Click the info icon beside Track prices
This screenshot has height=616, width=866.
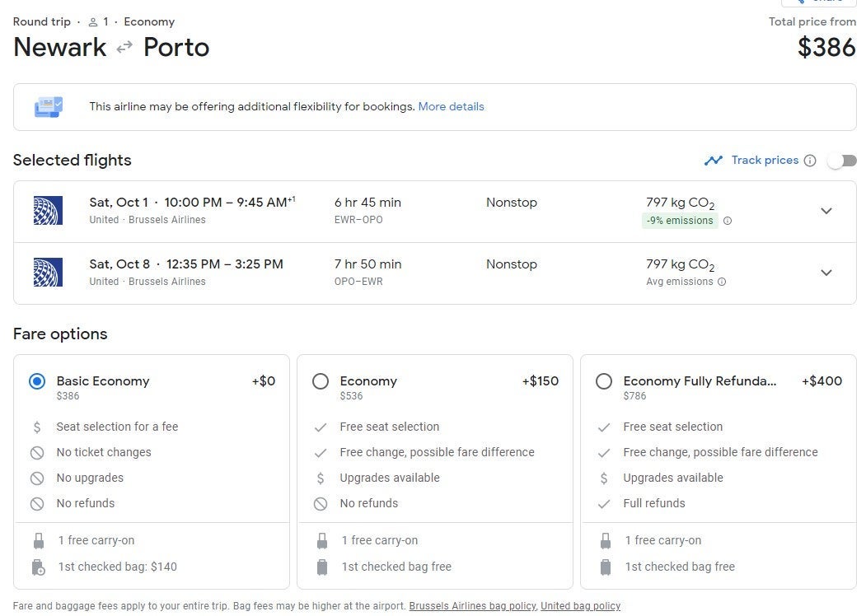coord(810,161)
